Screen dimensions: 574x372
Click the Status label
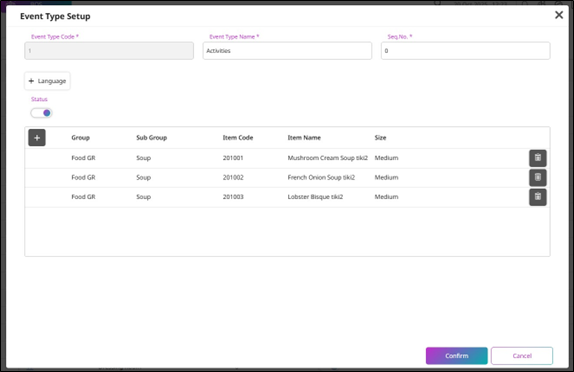pyautogui.click(x=39, y=99)
